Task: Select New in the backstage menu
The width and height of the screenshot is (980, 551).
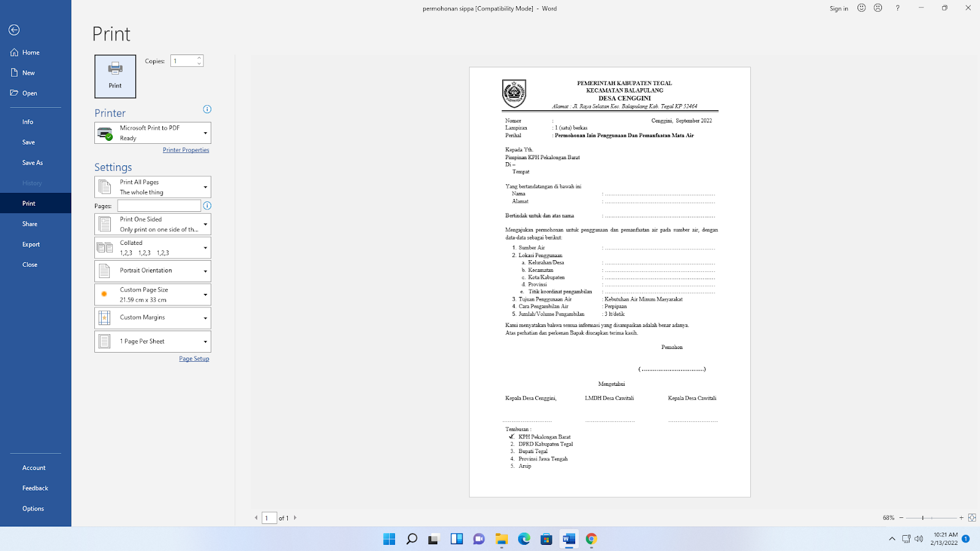Action: tap(36, 73)
